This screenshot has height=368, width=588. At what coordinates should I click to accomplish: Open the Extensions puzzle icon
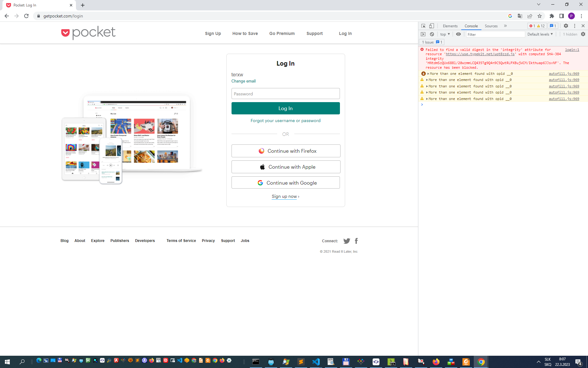point(552,16)
